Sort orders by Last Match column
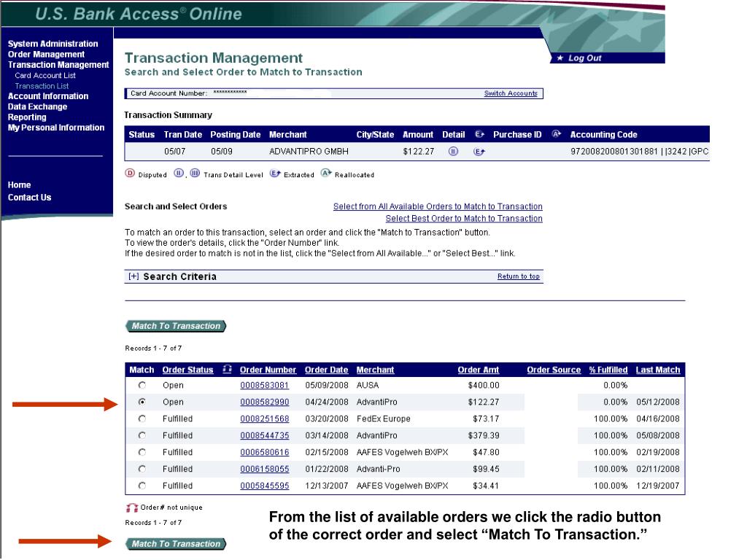Screen dimensions: 747x560 point(658,370)
